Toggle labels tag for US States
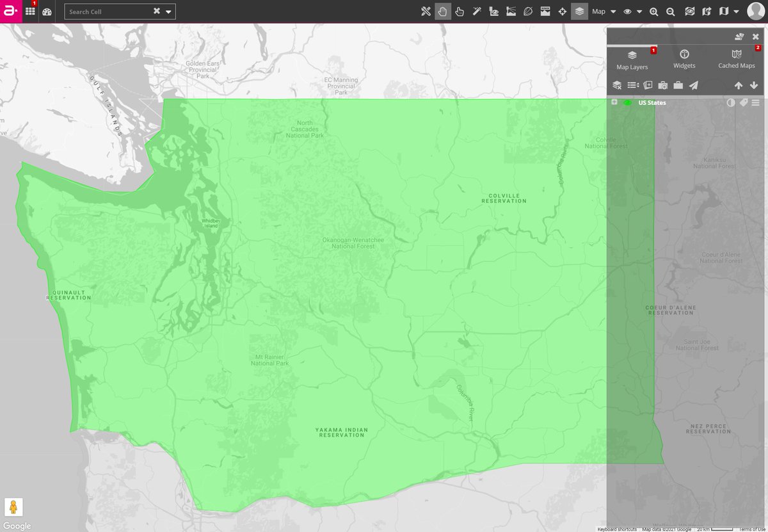The image size is (768, 532). coord(744,102)
